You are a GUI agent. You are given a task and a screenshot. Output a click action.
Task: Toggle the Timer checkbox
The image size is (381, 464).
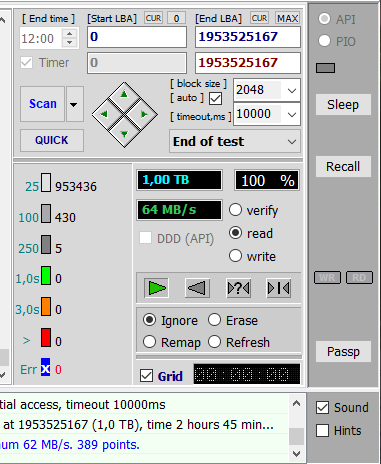[x=27, y=63]
